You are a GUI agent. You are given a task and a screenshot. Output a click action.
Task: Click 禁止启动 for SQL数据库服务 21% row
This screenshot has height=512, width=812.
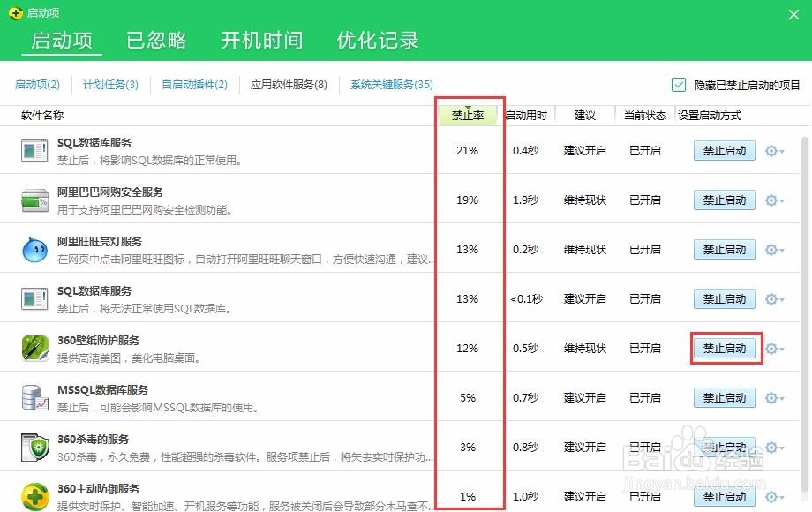click(724, 151)
